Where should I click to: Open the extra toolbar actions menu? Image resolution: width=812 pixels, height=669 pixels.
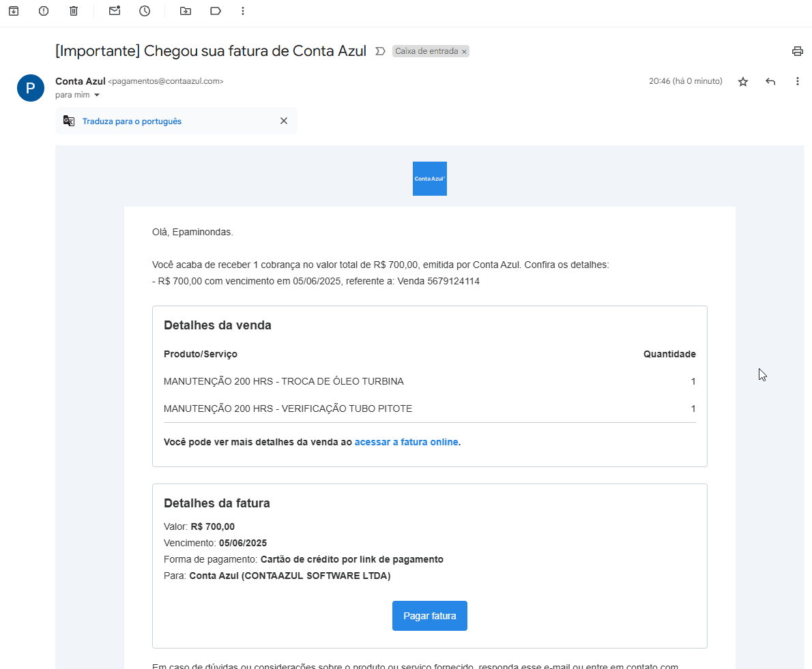[243, 11]
